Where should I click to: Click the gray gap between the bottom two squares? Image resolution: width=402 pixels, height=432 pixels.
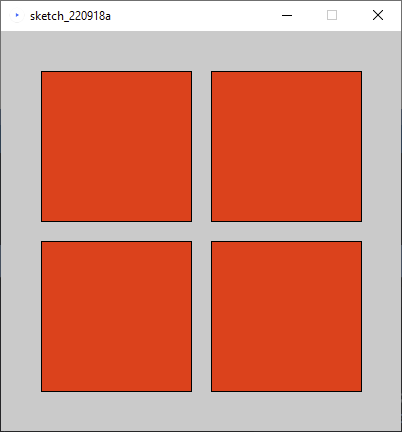pos(201,316)
